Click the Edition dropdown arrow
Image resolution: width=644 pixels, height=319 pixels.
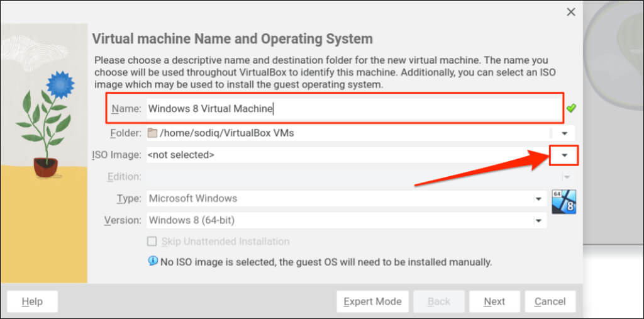[568, 177]
